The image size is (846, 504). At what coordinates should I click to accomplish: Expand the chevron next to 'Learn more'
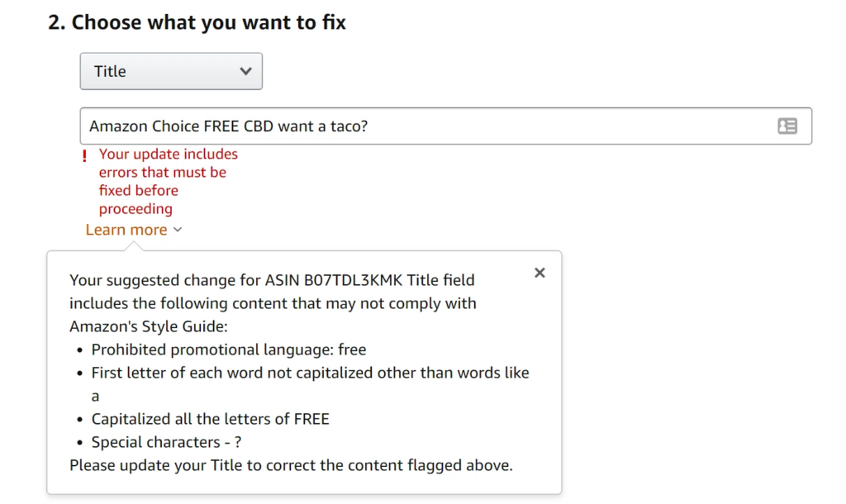click(x=177, y=230)
